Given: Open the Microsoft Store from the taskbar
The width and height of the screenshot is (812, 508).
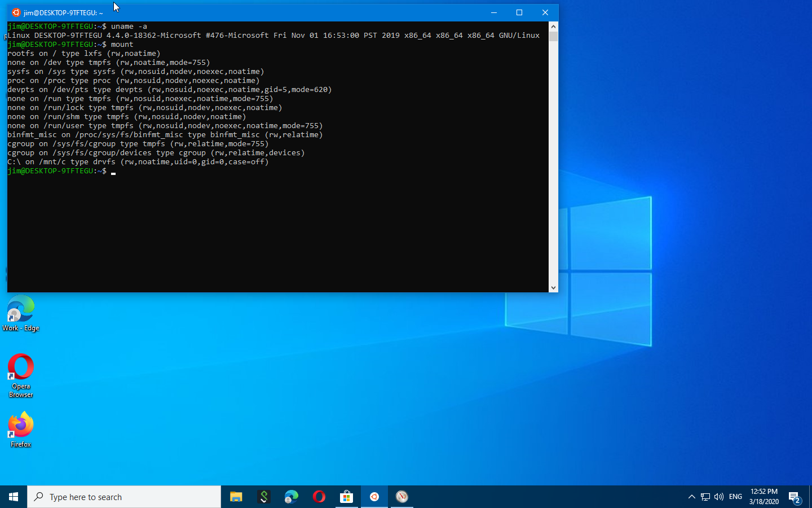Looking at the screenshot, I should 346,497.
